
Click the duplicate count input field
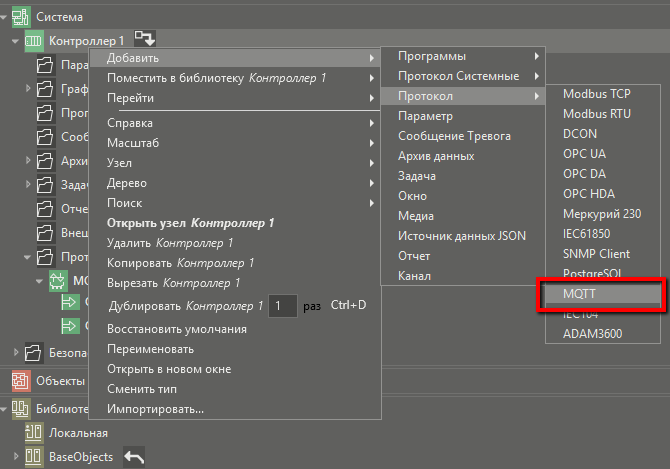[x=283, y=305]
